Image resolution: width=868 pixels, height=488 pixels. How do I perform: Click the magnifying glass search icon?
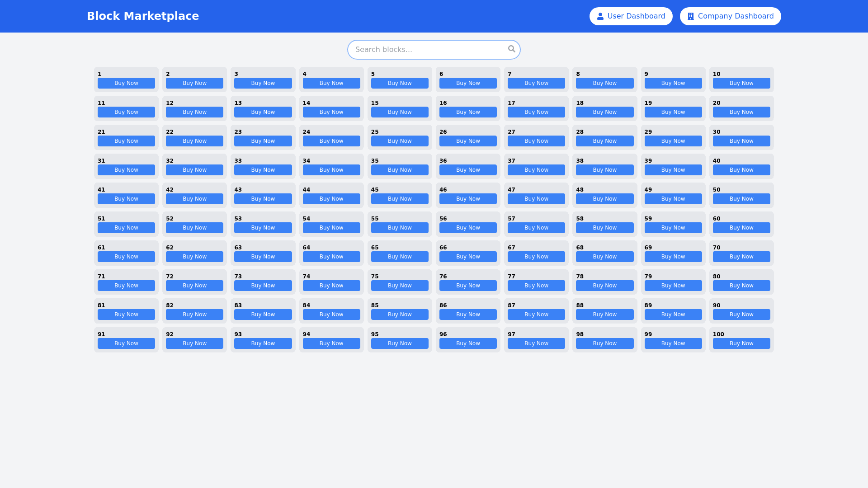[511, 49]
